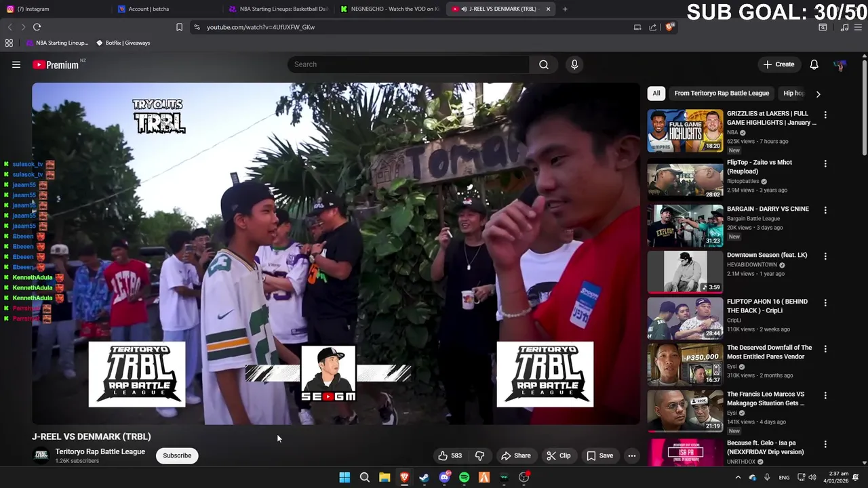868x488 pixels.
Task: Open Deserved Downfall Pares Vendor title
Action: pyautogui.click(x=769, y=352)
